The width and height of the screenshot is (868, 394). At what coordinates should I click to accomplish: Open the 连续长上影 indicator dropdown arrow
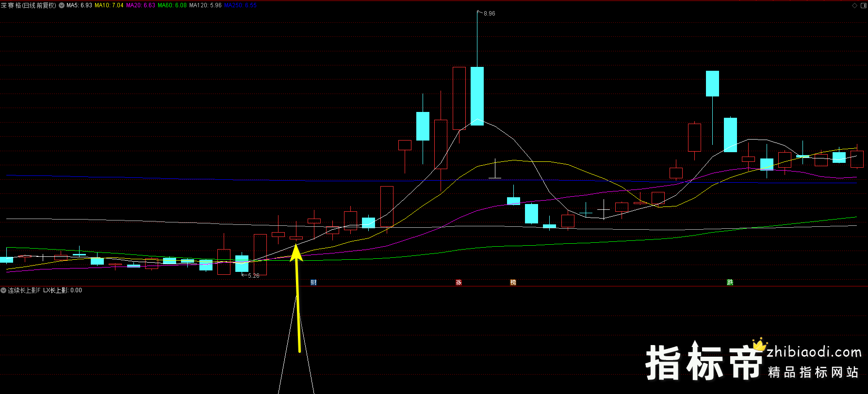click(3, 290)
